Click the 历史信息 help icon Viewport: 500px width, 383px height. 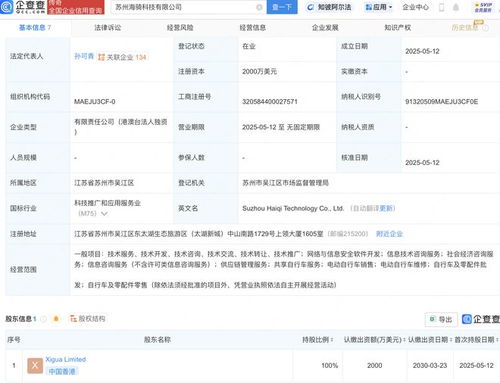(486, 28)
